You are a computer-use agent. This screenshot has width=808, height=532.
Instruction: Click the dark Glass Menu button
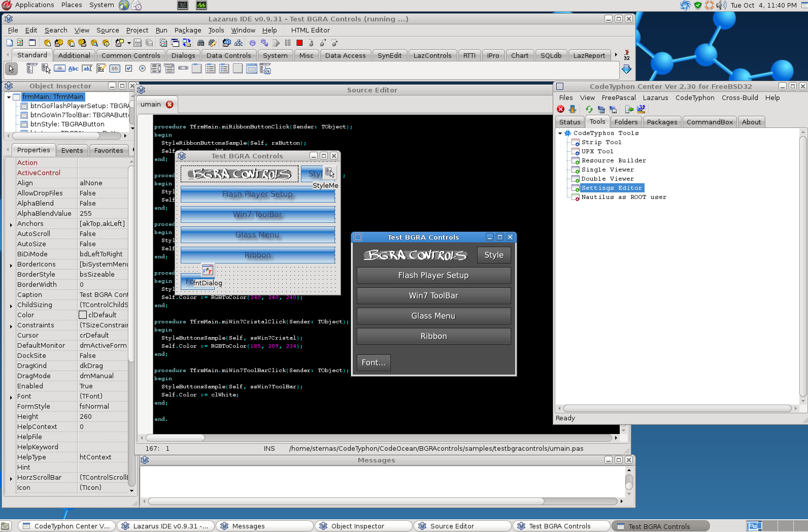pos(433,316)
